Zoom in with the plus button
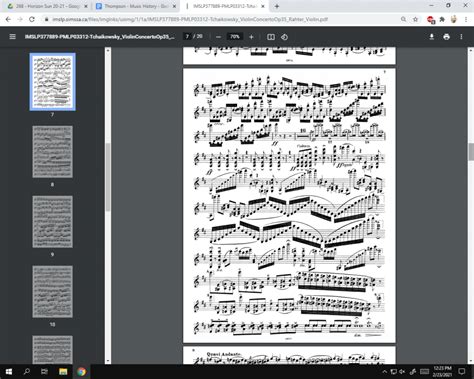Screen dimensions: 474x379 (x=251, y=37)
